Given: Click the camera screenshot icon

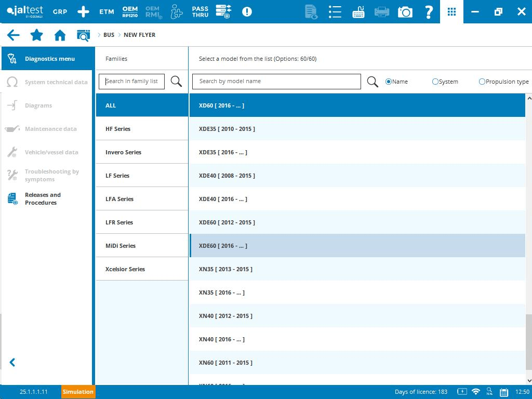Looking at the screenshot, I should (x=405, y=11).
